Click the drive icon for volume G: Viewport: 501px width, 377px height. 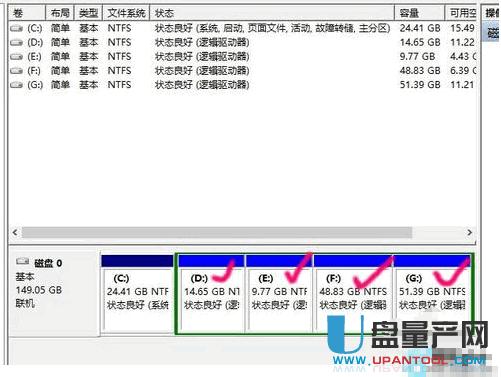[16, 85]
